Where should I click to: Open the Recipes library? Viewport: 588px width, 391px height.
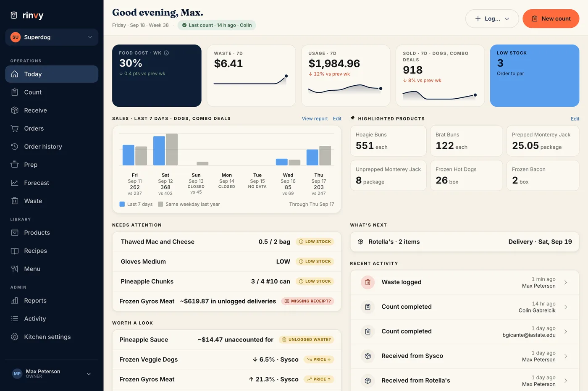click(52, 251)
